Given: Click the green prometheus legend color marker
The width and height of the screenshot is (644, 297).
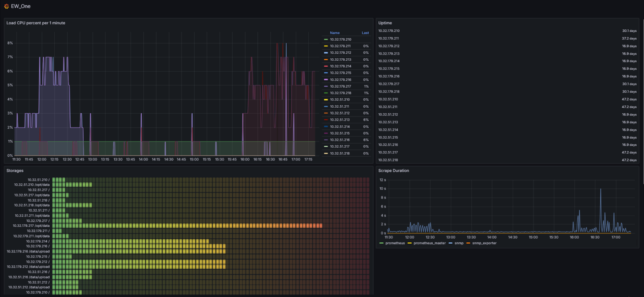Looking at the screenshot, I should pos(381,243).
